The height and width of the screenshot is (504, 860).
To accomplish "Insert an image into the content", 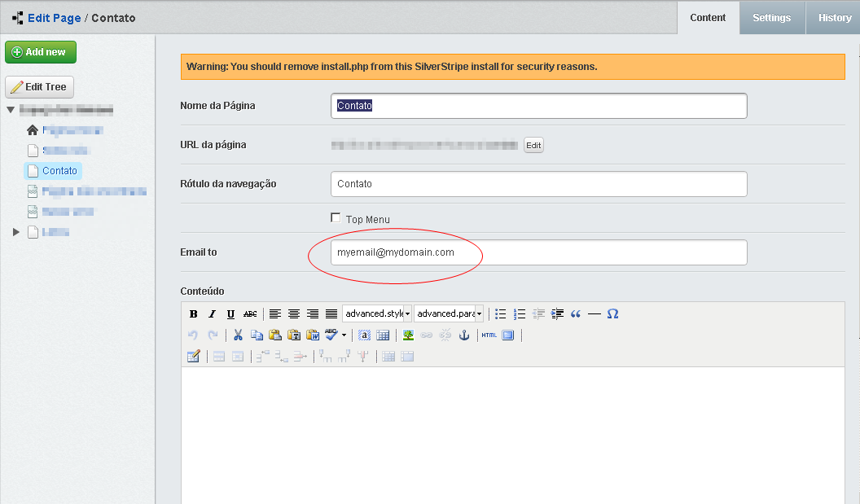I will pos(408,335).
